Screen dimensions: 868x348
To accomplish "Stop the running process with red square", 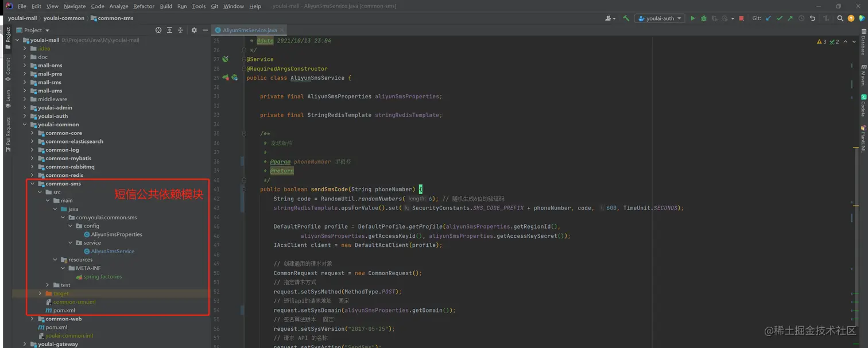I will coord(741,18).
